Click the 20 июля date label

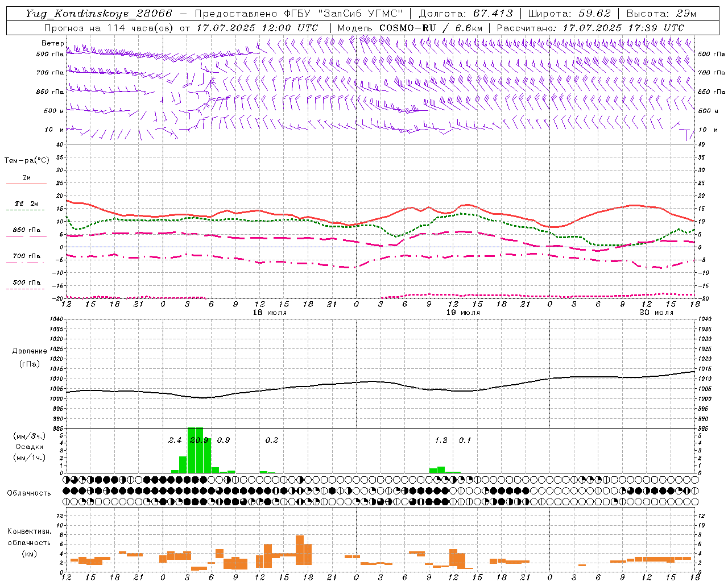pyautogui.click(x=656, y=313)
